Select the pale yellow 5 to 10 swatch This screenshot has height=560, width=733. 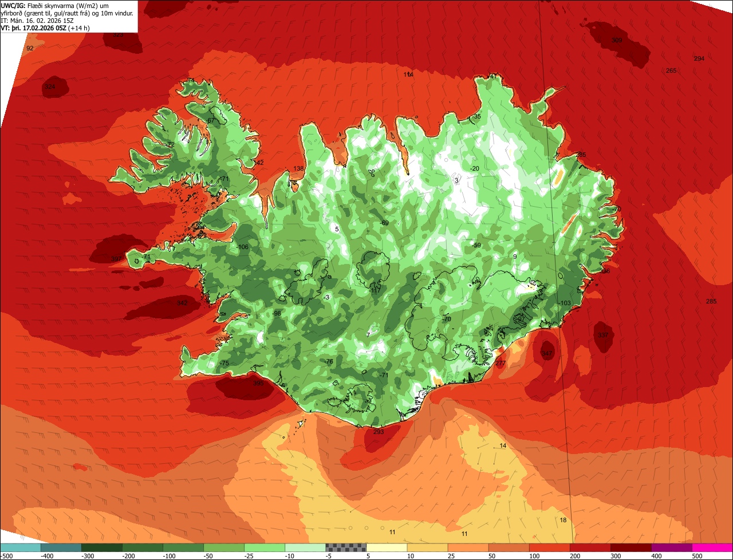tap(387, 547)
